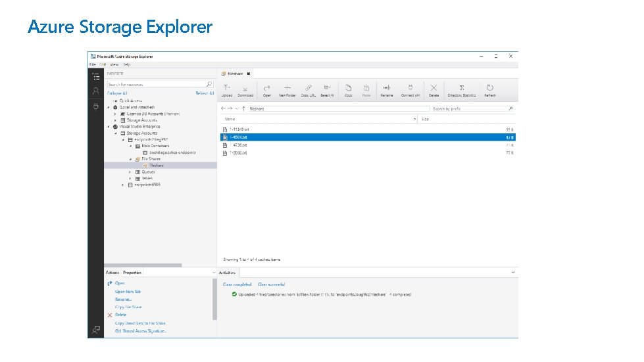Click Copy File Share action
The height and width of the screenshot is (362, 644).
(x=128, y=307)
